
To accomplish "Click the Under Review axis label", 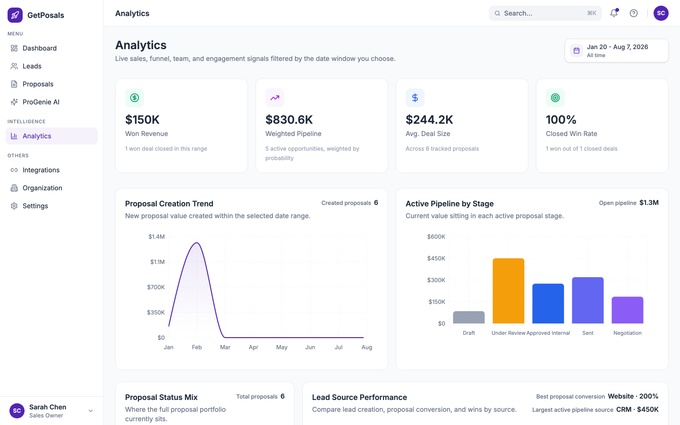I will (x=508, y=333).
